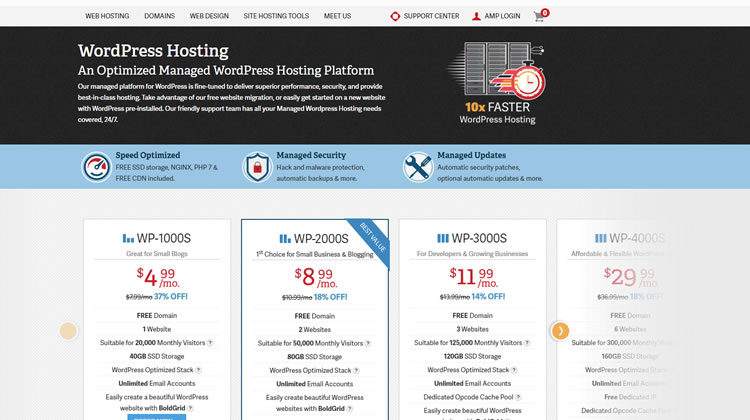Click the blue button below WP-1000S features
The width and height of the screenshot is (750, 420).
[x=156, y=418]
